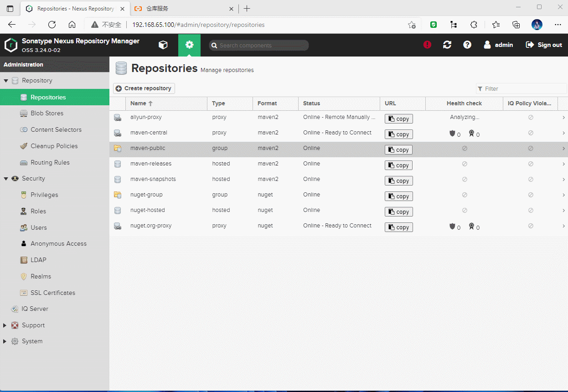Copy URL for maven-public
This screenshot has width=568, height=392.
[399, 150]
